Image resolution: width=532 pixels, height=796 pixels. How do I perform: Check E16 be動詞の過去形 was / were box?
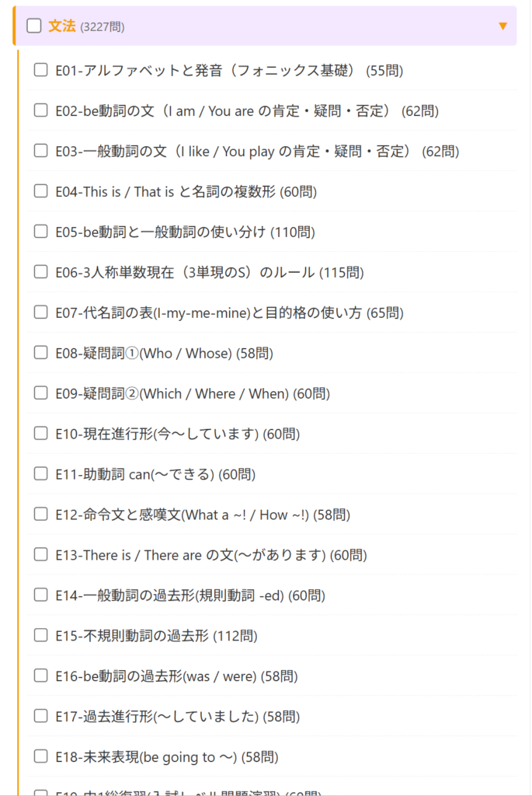pos(41,676)
